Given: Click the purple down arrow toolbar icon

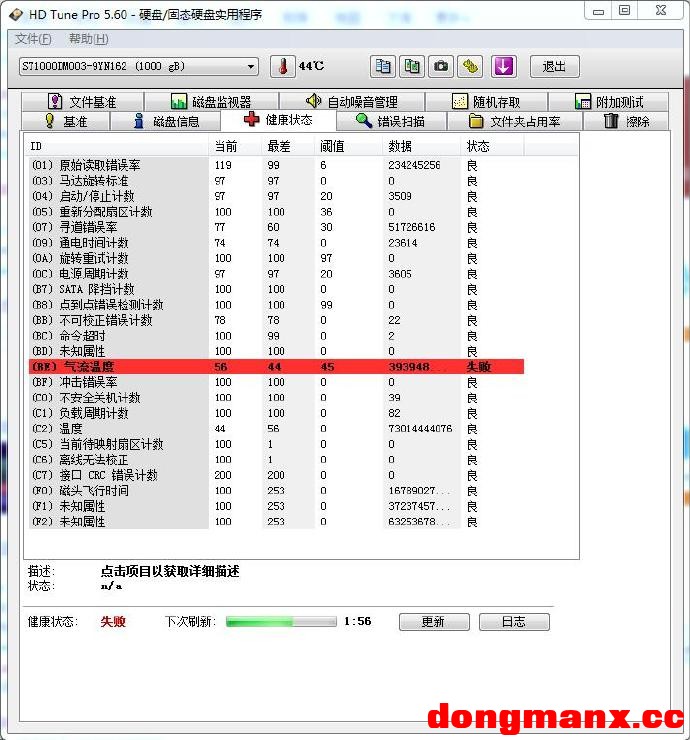Looking at the screenshot, I should pos(503,67).
